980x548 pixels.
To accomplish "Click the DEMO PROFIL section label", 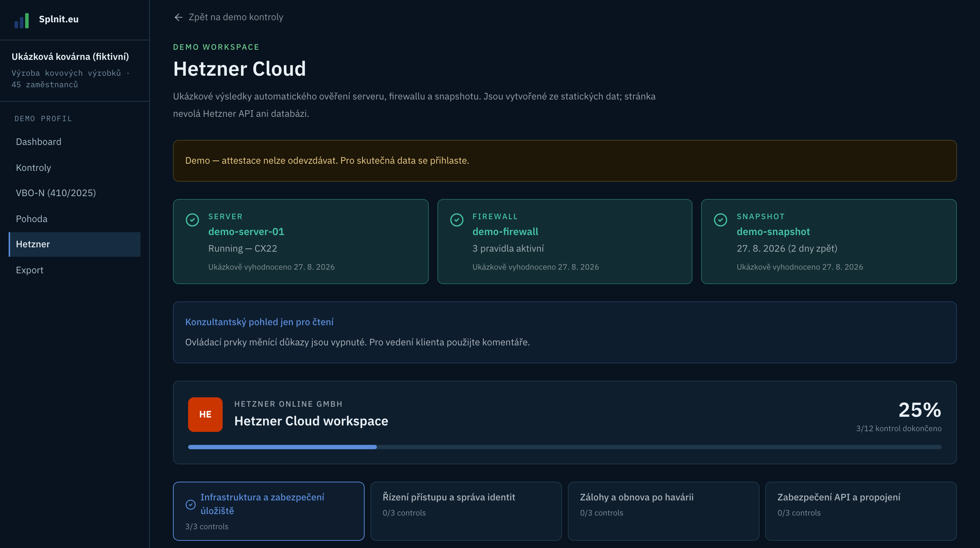I will [43, 119].
